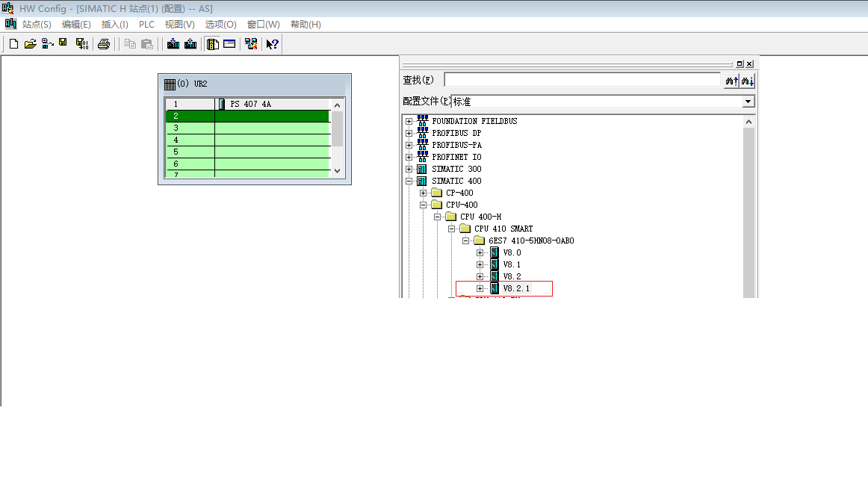Click the Open folder toolbar icon
Viewport: 868px width, 484px height.
click(x=30, y=44)
